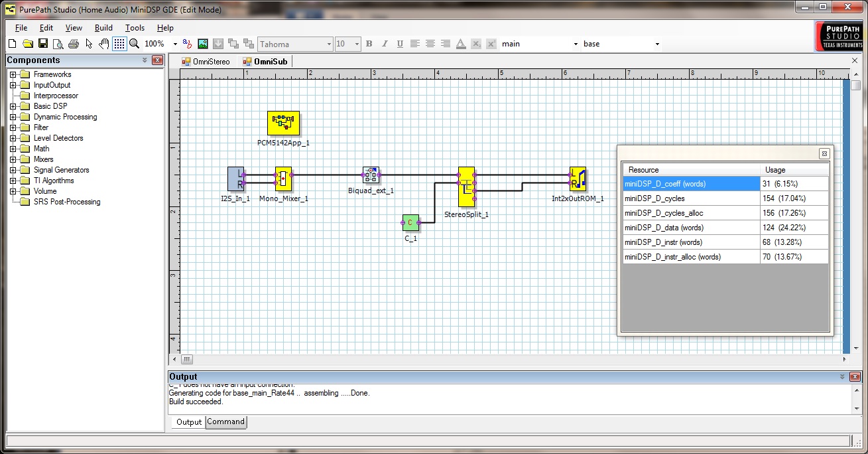This screenshot has height=454, width=868.
Task: Select SRS Post-Processing in Components tree
Action: pos(67,202)
